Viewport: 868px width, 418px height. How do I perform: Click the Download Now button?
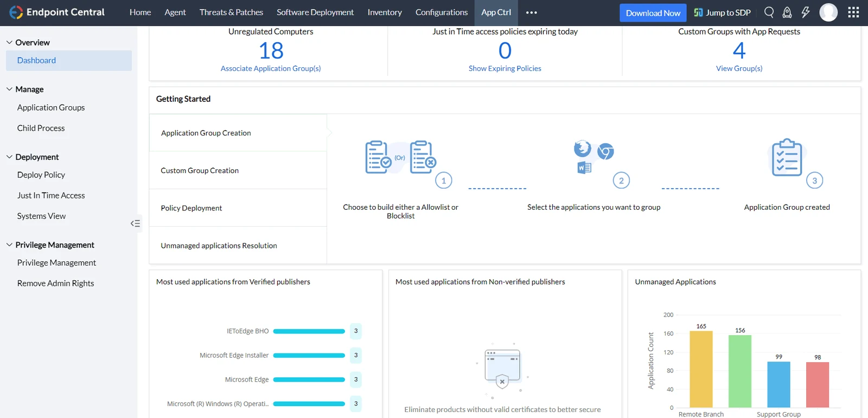(653, 13)
